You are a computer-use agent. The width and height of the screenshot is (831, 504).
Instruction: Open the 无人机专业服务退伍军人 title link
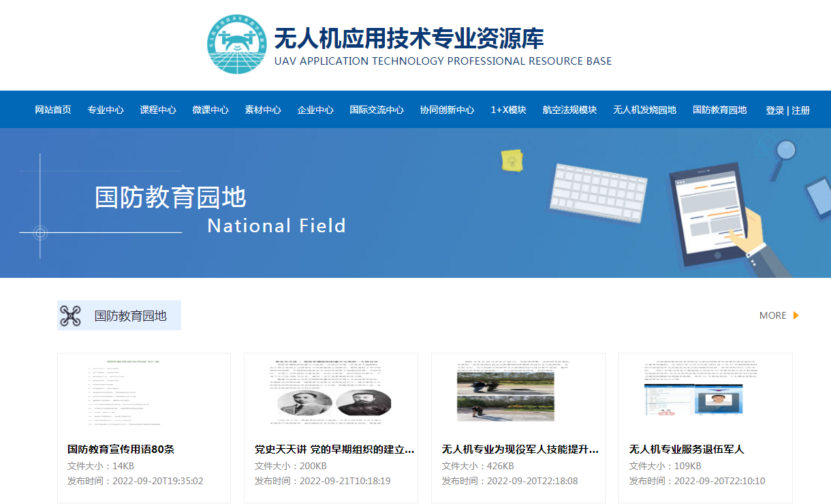click(687, 450)
